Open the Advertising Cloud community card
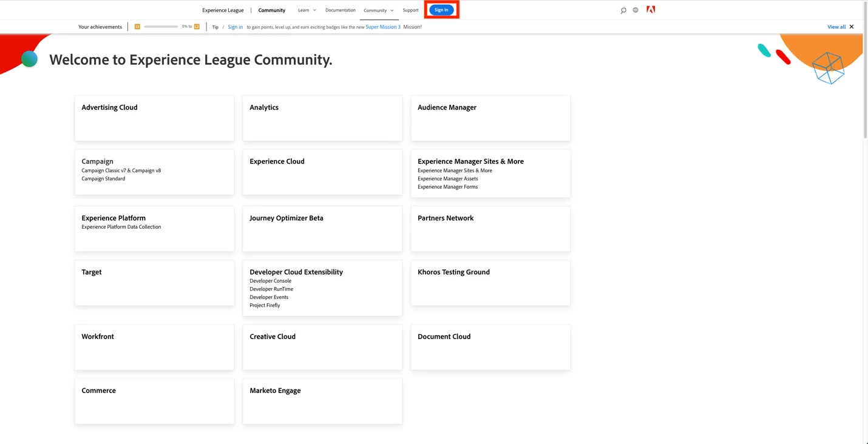This screenshot has height=444, width=868. [x=154, y=118]
